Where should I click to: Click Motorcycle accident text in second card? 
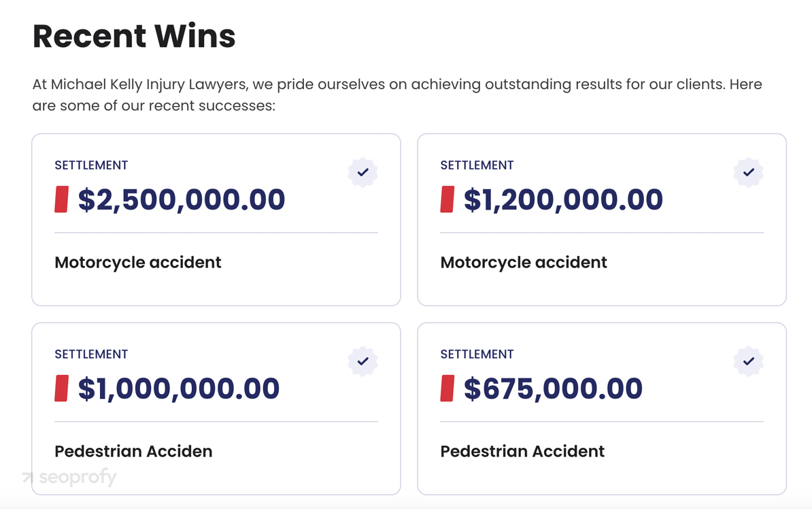524,263
